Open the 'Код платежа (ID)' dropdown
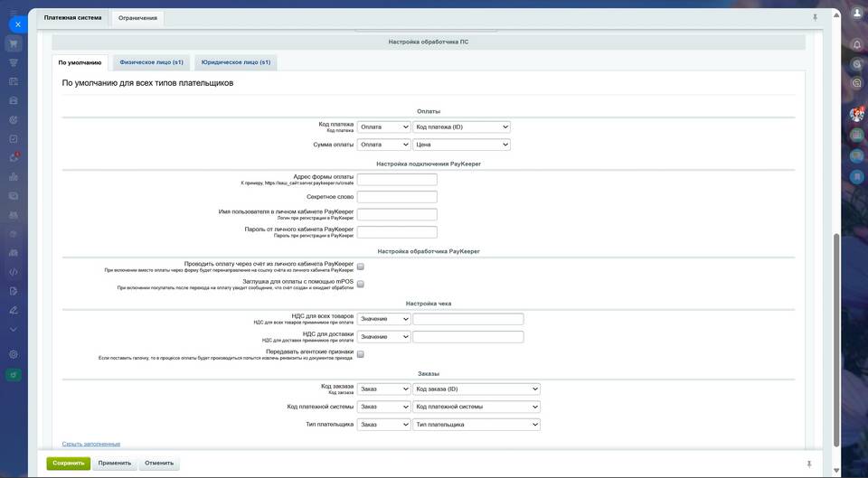Viewport: 868px width, 478px height. [461, 127]
